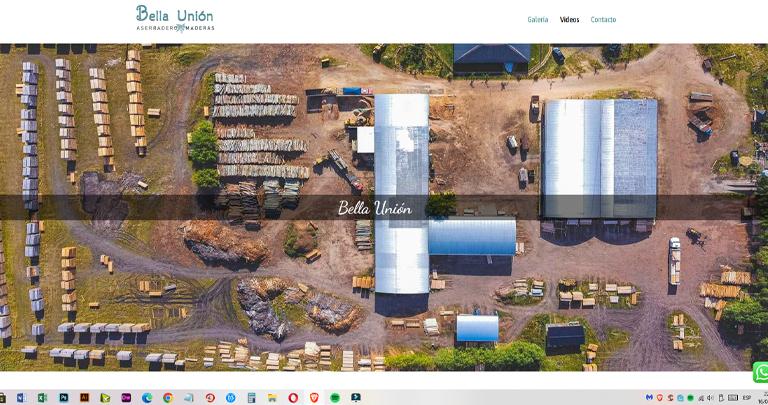This screenshot has width=768, height=405.
Task: Navigate to the Contacto page
Action: (603, 20)
